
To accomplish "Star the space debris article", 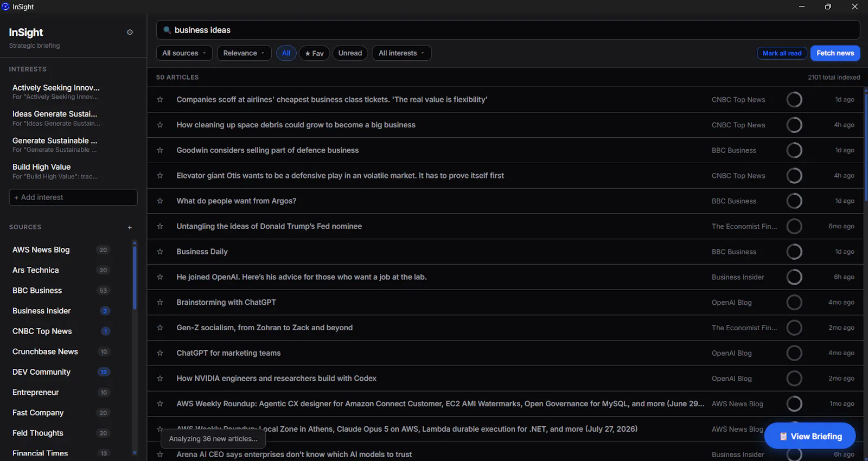I will click(x=160, y=125).
